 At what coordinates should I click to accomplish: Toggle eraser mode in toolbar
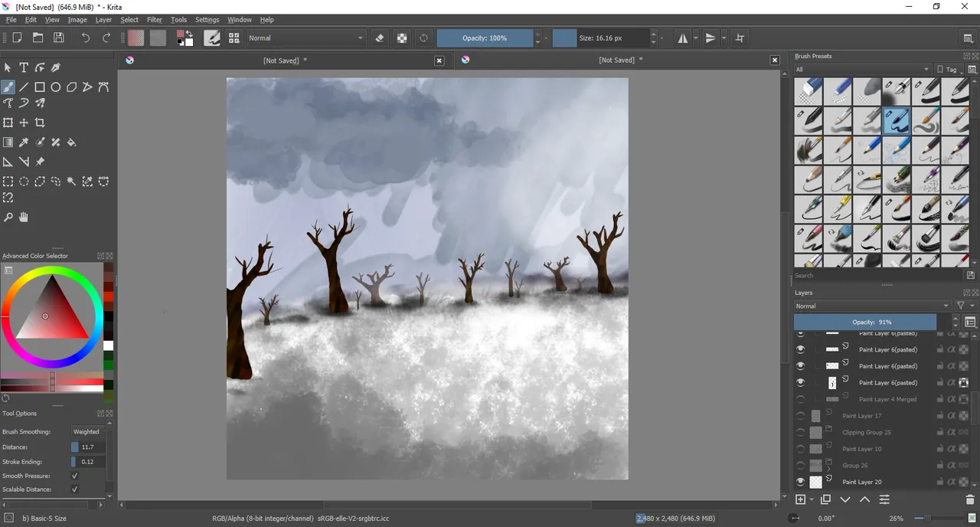point(380,38)
